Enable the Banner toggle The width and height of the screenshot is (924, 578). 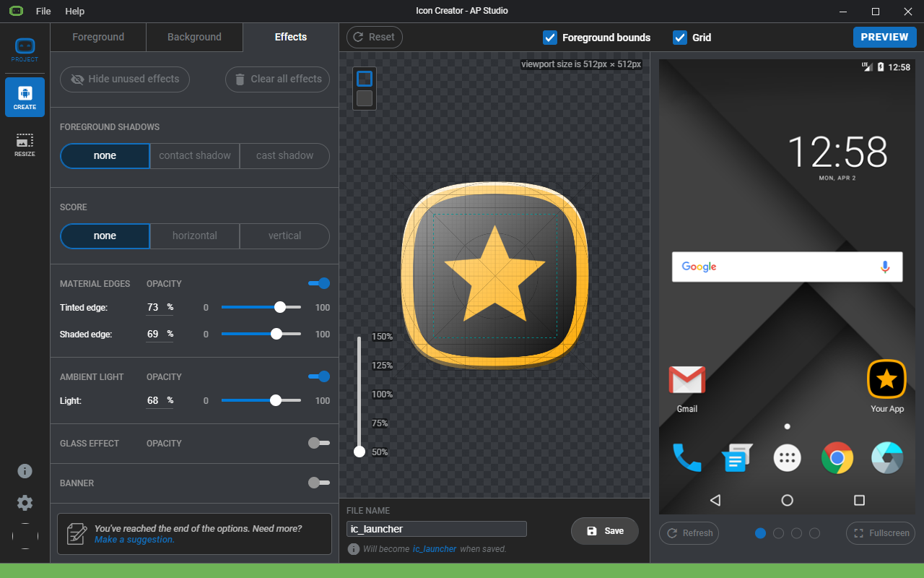319,483
